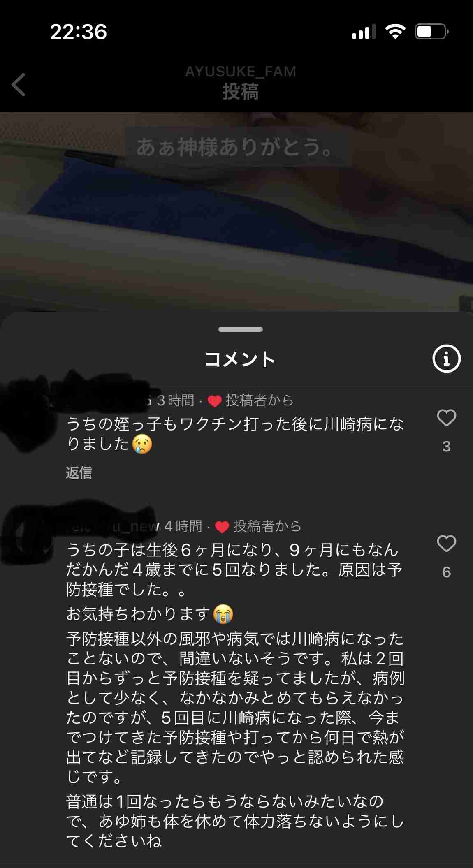The width and height of the screenshot is (473, 868).
Task: Reply to the first comment via 返信
Action: tap(79, 472)
